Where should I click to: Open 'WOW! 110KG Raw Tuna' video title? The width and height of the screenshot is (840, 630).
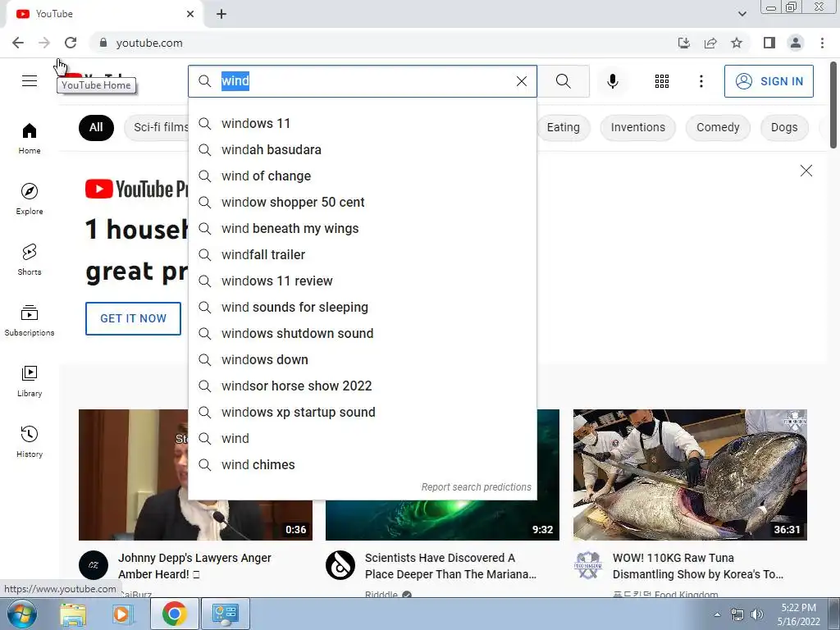coord(697,566)
